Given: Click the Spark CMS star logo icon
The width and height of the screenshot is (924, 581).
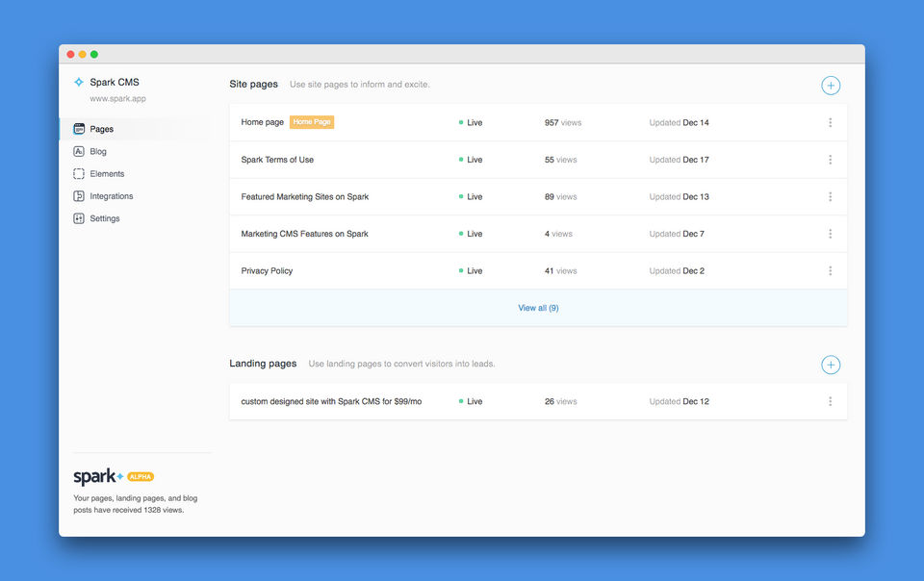Looking at the screenshot, I should (78, 82).
